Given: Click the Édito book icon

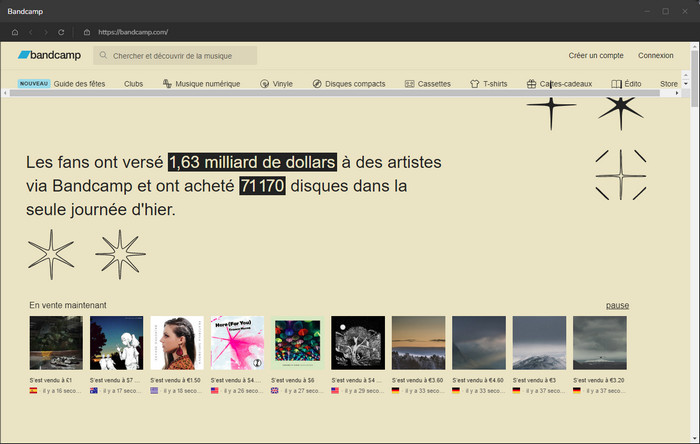Looking at the screenshot, I should (616, 83).
